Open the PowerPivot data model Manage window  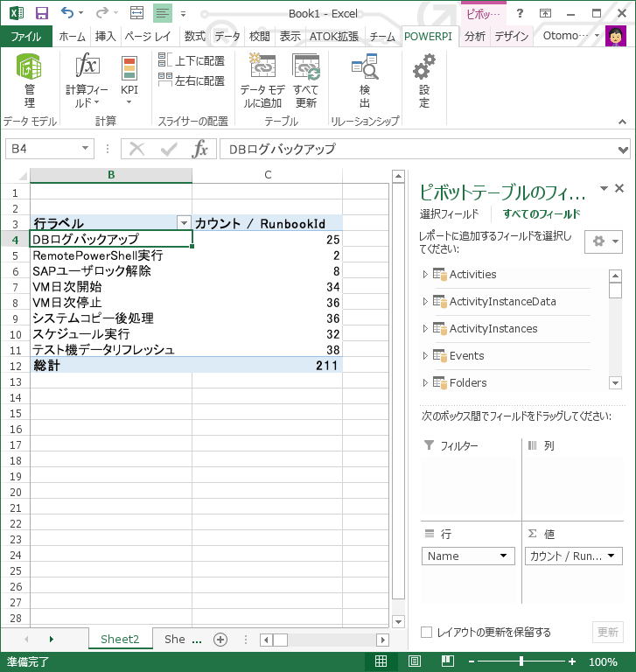pyautogui.click(x=29, y=80)
